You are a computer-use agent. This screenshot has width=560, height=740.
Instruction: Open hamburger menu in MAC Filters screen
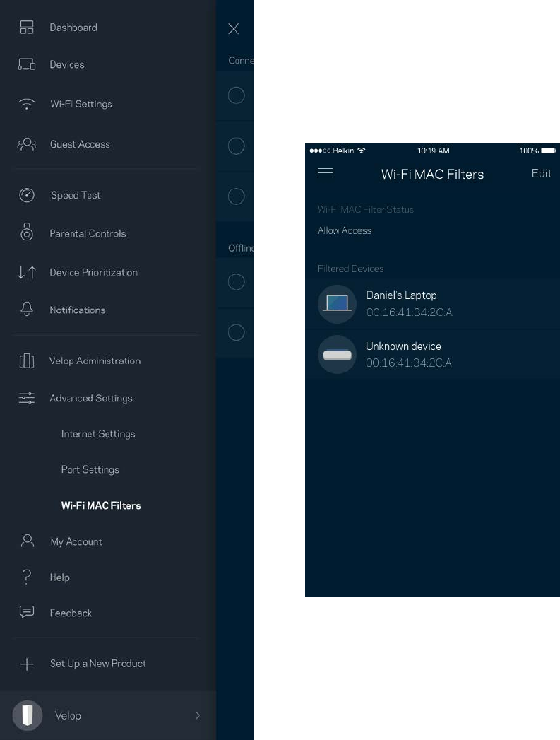pyautogui.click(x=326, y=172)
